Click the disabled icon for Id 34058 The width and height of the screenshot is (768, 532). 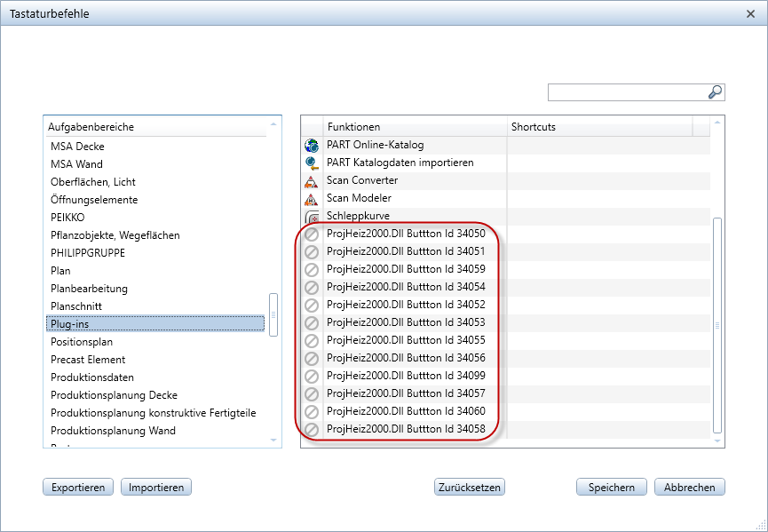pos(312,430)
